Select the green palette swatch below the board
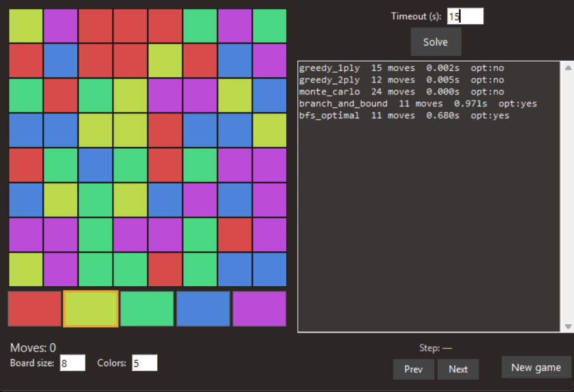Image resolution: width=574 pixels, height=392 pixels. click(147, 309)
